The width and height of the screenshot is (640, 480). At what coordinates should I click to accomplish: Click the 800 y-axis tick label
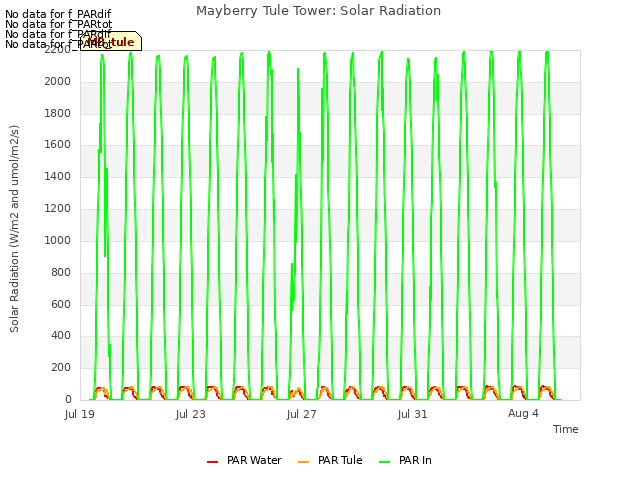pos(61,272)
